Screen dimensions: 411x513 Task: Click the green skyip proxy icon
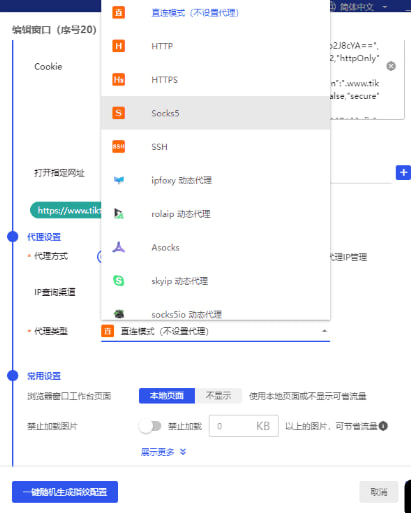119,281
